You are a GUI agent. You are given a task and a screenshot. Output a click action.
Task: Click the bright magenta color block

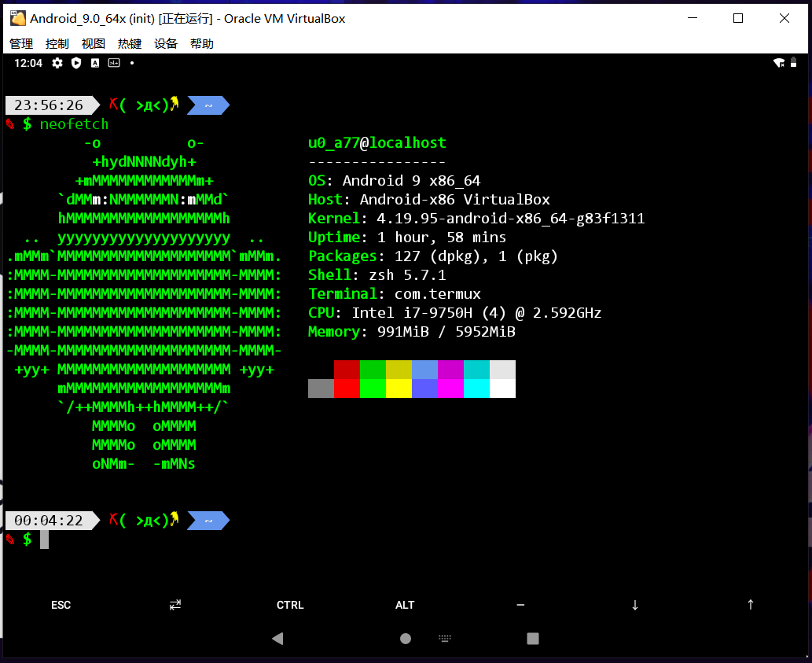[450, 389]
